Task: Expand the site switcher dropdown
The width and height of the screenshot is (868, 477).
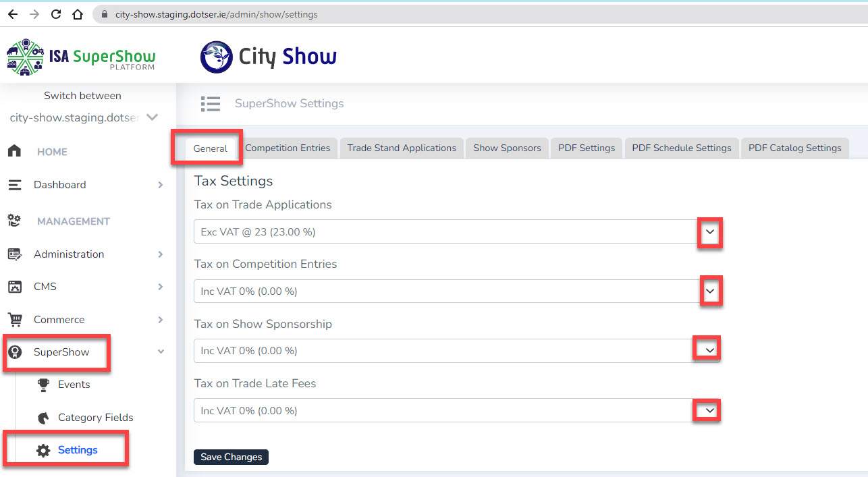Action: click(x=152, y=117)
